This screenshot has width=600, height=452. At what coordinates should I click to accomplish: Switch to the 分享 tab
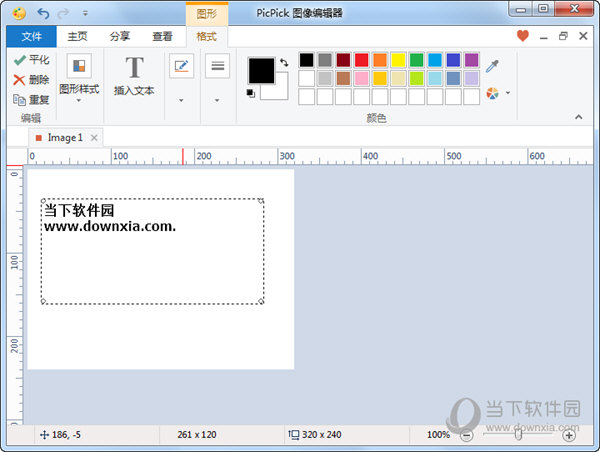(x=120, y=36)
